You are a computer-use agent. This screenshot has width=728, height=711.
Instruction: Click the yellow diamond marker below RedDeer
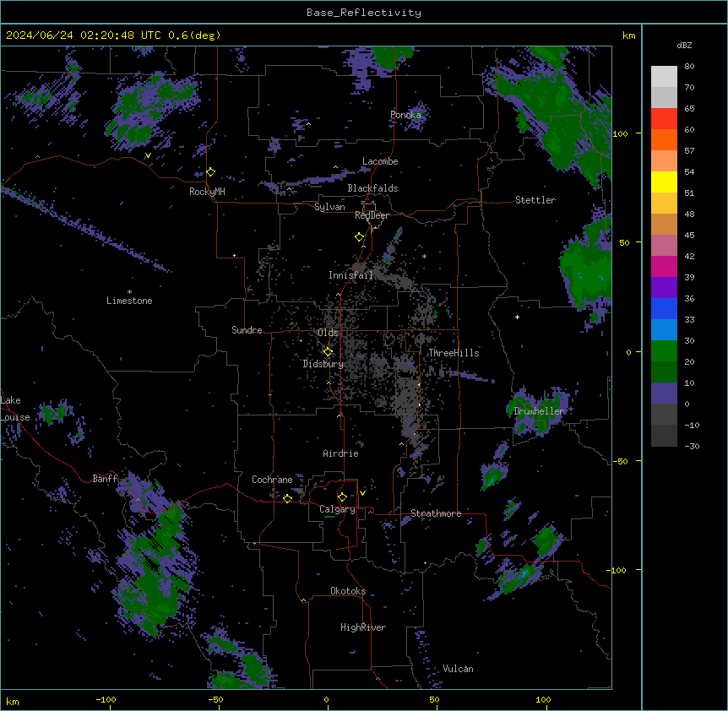(x=360, y=237)
